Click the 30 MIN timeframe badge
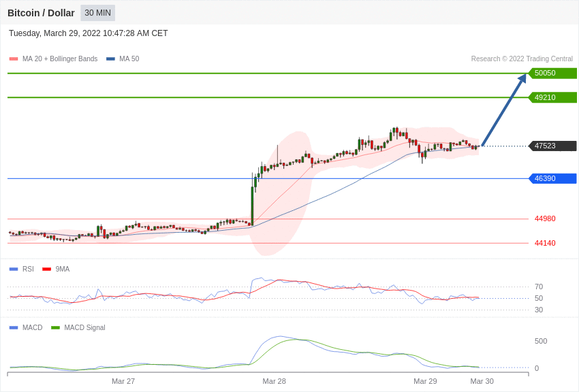579x392 pixels. pos(98,13)
